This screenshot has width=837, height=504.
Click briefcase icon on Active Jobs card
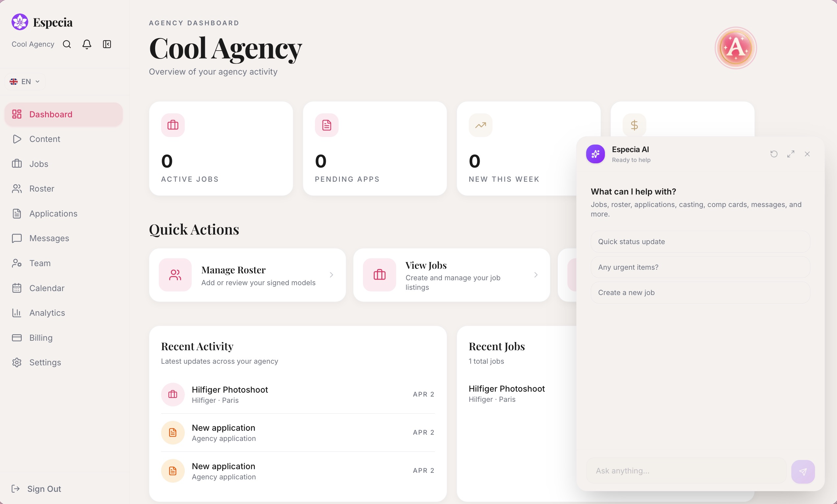click(173, 125)
